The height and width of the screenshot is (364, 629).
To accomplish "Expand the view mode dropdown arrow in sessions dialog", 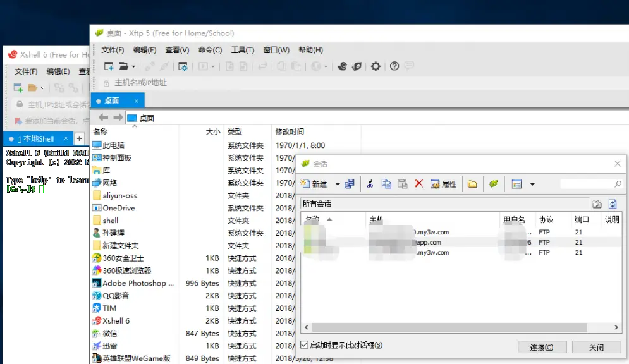I will tap(532, 185).
